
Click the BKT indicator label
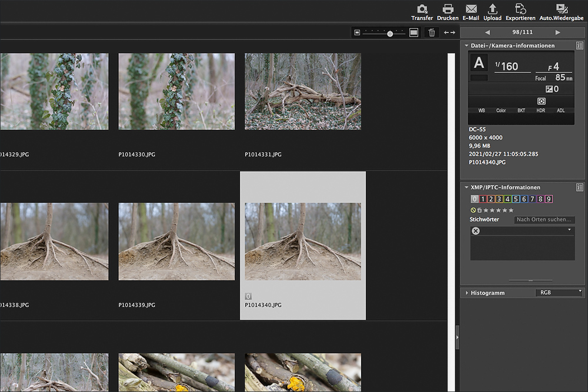pos(521,110)
